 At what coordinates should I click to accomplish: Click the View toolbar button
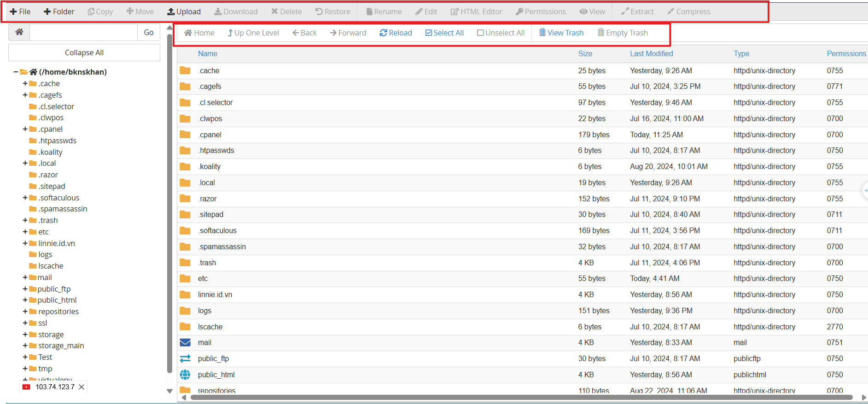593,12
